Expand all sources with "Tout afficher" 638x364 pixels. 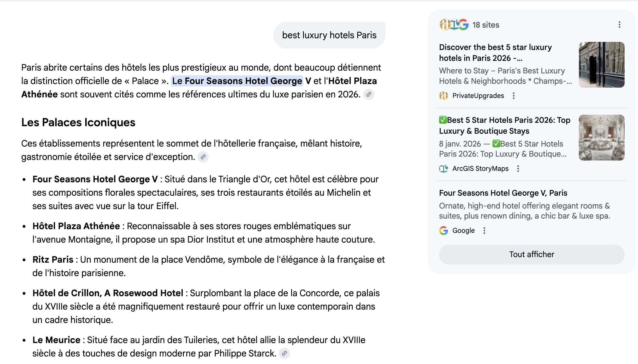(x=531, y=254)
